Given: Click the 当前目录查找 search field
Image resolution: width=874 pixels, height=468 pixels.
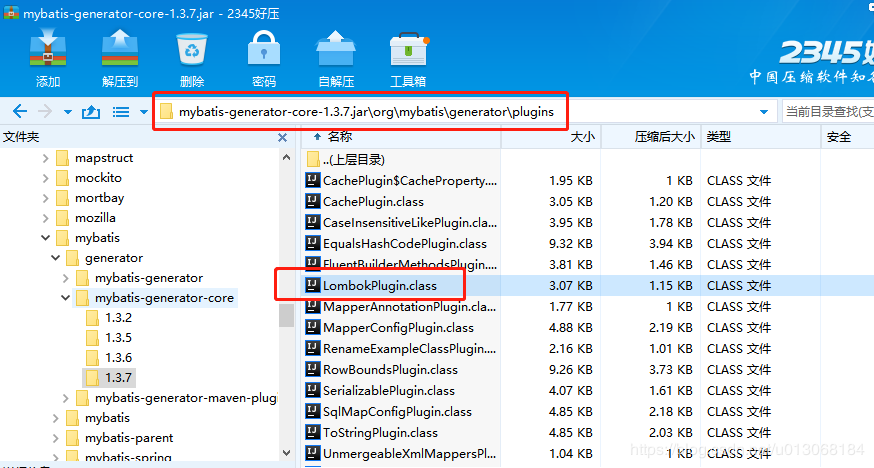Looking at the screenshot, I should pos(828,111).
